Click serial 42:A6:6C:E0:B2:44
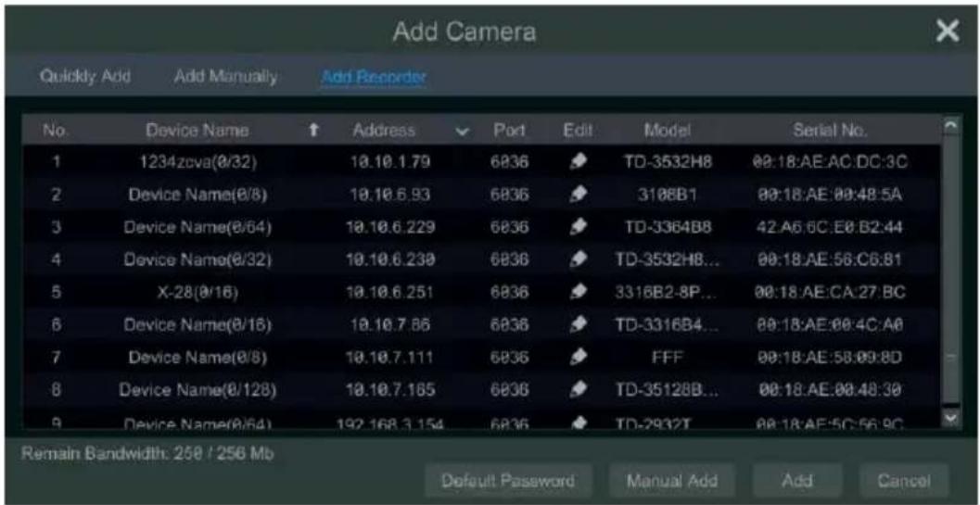This screenshot has height=505, width=980. point(830,228)
